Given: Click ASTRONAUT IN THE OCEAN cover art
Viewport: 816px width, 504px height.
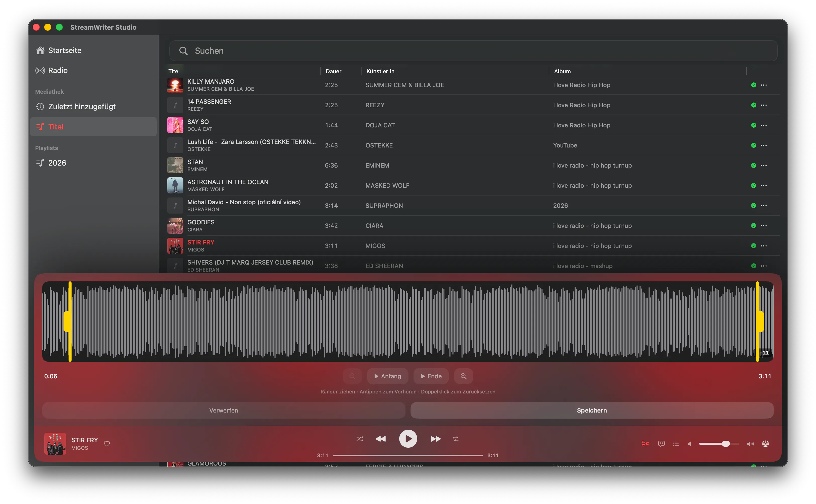Looking at the screenshot, I should pos(175,185).
